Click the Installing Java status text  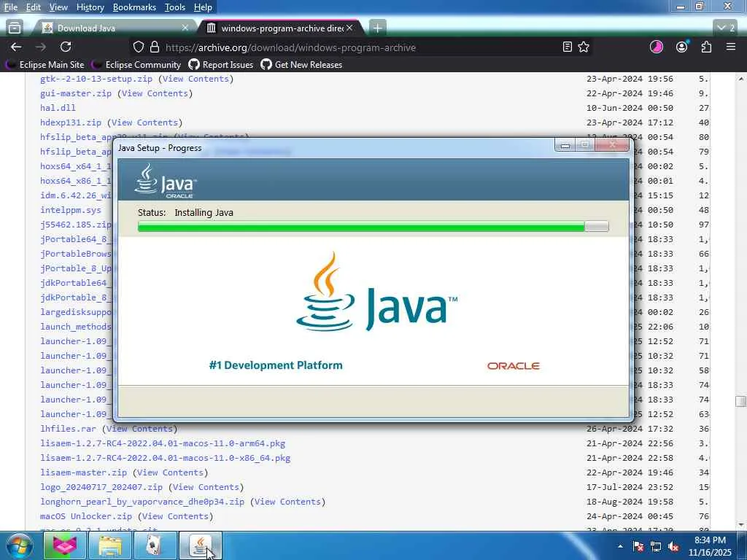(204, 212)
